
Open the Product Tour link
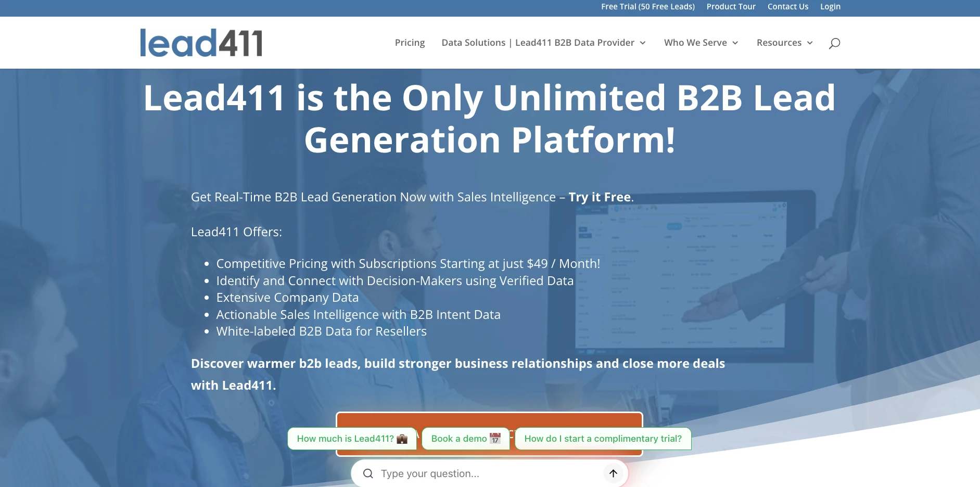[731, 7]
